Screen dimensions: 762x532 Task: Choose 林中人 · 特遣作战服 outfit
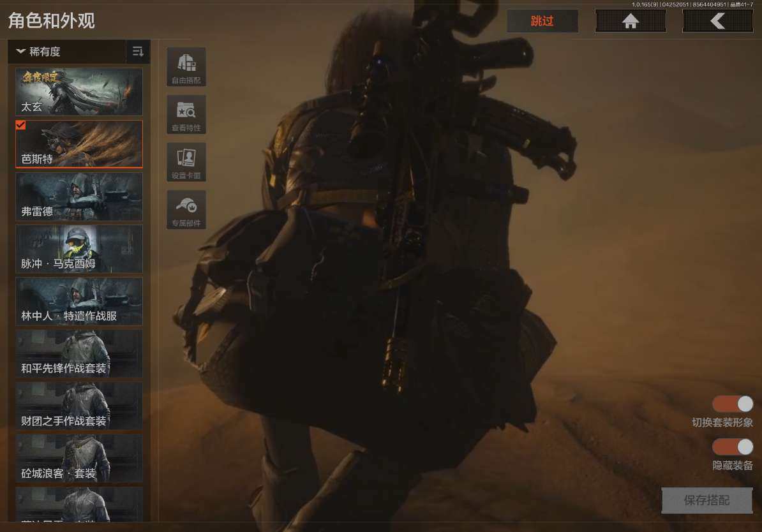pyautogui.click(x=79, y=302)
